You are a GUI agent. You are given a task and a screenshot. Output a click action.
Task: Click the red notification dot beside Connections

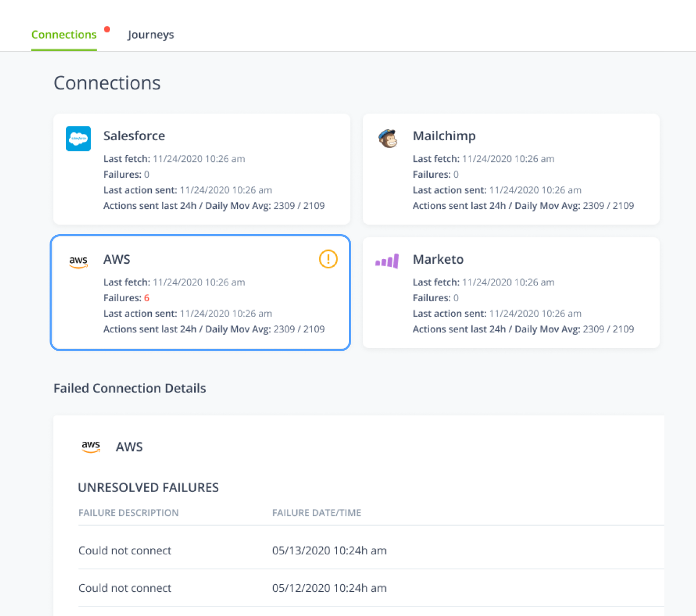[x=107, y=30]
